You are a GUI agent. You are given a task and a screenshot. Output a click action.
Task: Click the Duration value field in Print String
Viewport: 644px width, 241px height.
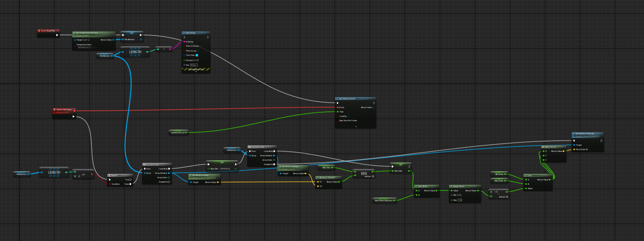[196, 60]
